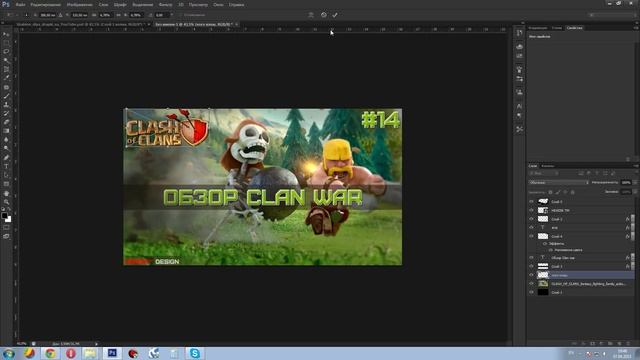This screenshot has width=640, height=360.
Task: Select the Clone Stamp tool
Action: click(x=6, y=104)
